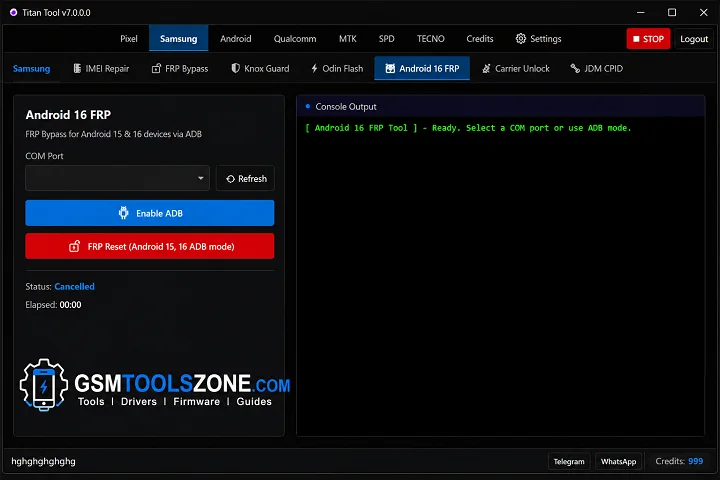Click the Odin Flash lightning icon
The width and height of the screenshot is (720, 480).
tap(314, 68)
